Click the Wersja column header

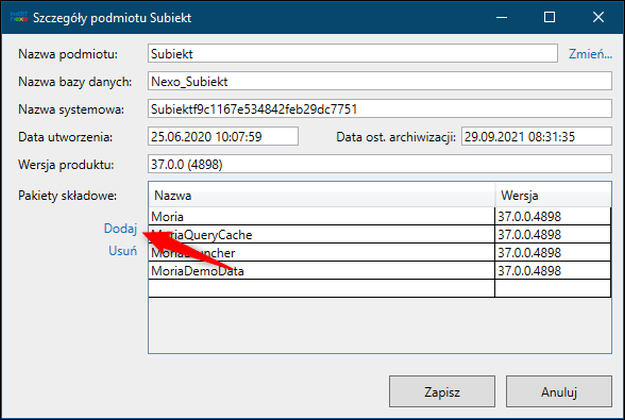point(552,197)
